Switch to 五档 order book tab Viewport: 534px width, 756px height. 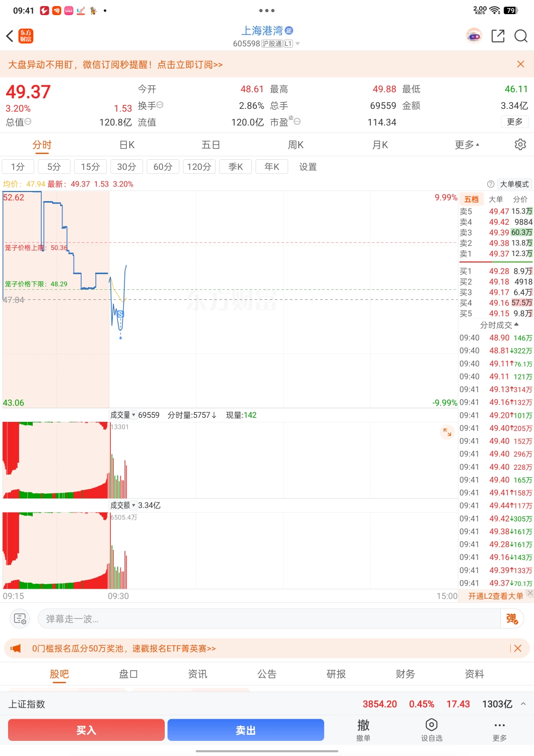pos(472,199)
